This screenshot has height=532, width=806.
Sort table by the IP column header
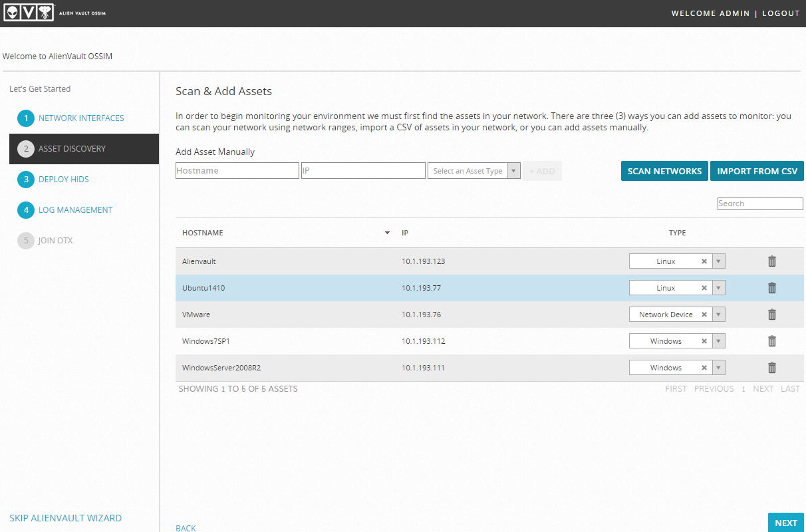pyautogui.click(x=405, y=233)
